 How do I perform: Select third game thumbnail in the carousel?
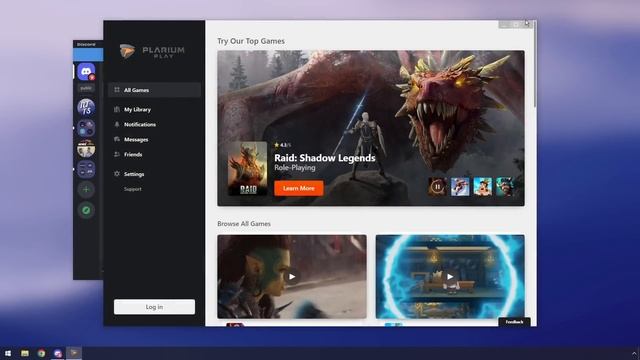(x=482, y=187)
